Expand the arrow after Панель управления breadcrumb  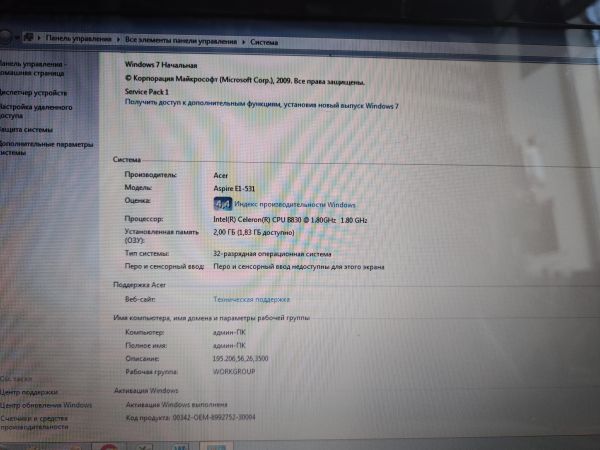[118, 39]
